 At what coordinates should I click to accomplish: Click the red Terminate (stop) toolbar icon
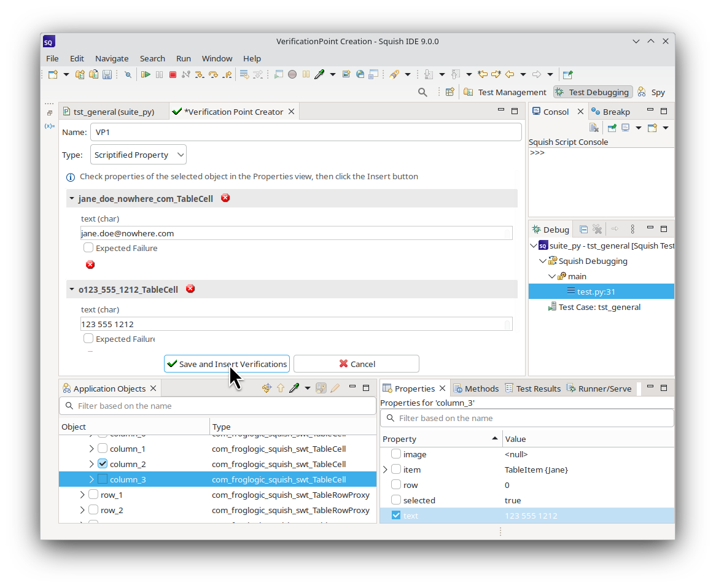(173, 74)
